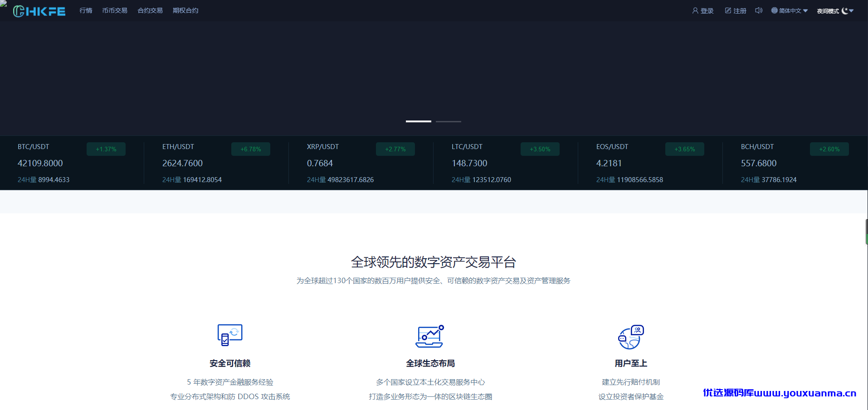The width and height of the screenshot is (868, 410).
Task: Click the +6.78% change badge
Action: click(x=251, y=149)
